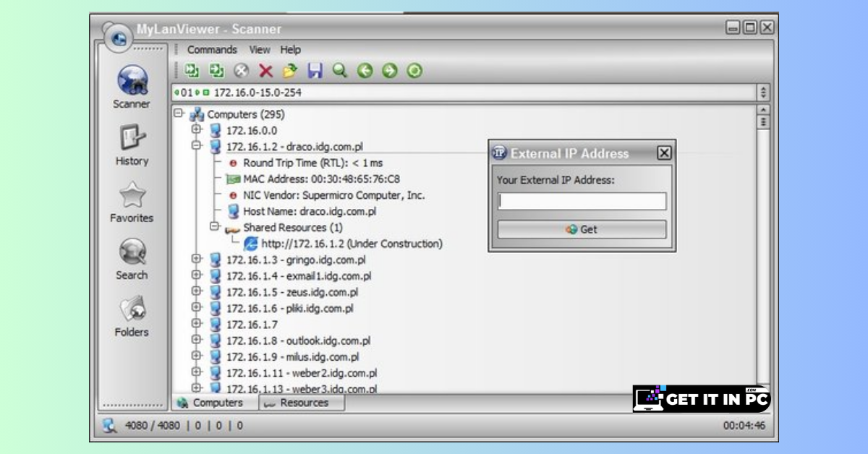Click the Computers network root icon
Screen dimensions: 868x454
tap(196, 114)
